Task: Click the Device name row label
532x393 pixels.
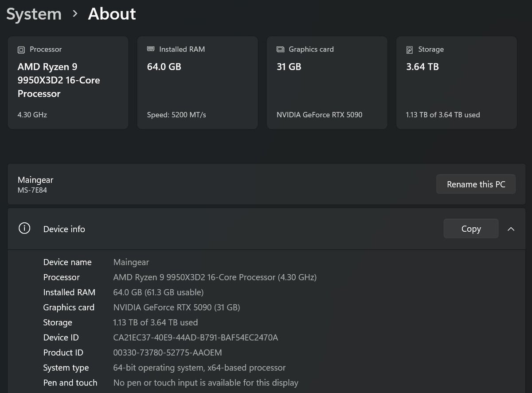Action: 67,262
